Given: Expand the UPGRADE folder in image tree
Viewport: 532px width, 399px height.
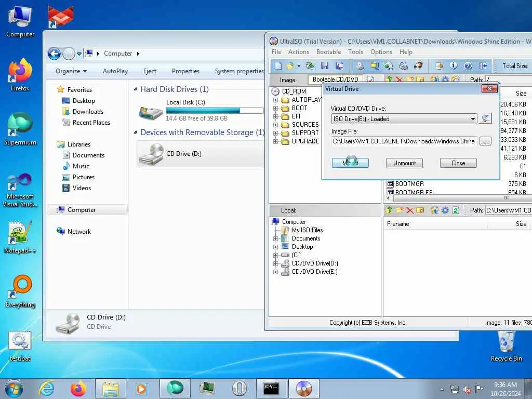Looking at the screenshot, I should click(275, 141).
